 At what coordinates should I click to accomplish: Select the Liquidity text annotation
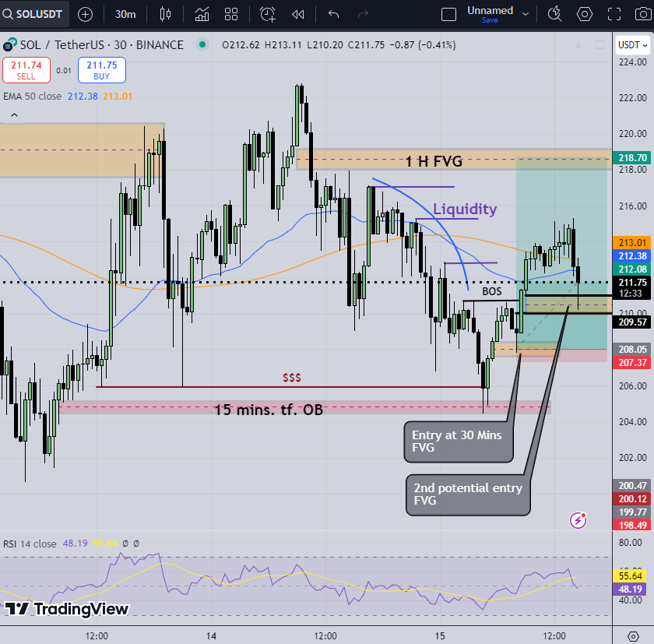pyautogui.click(x=465, y=209)
